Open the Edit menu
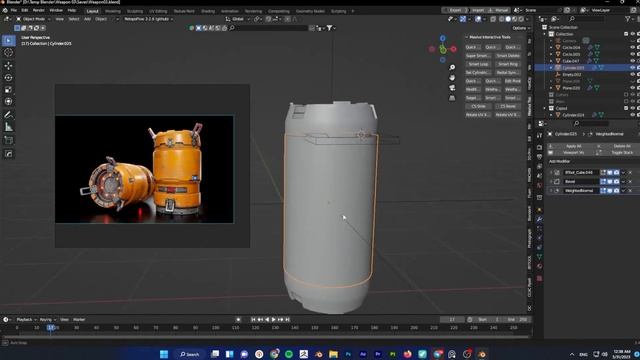This screenshot has height=360, width=640. pyautogui.click(x=25, y=10)
